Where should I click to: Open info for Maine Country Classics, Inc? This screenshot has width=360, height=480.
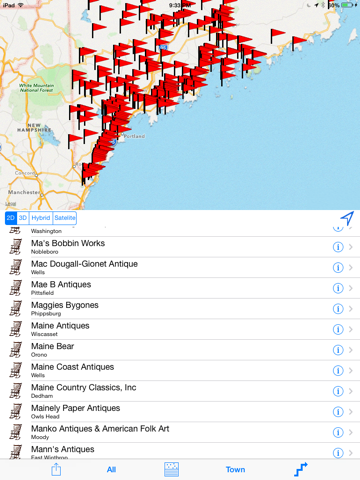tap(338, 391)
